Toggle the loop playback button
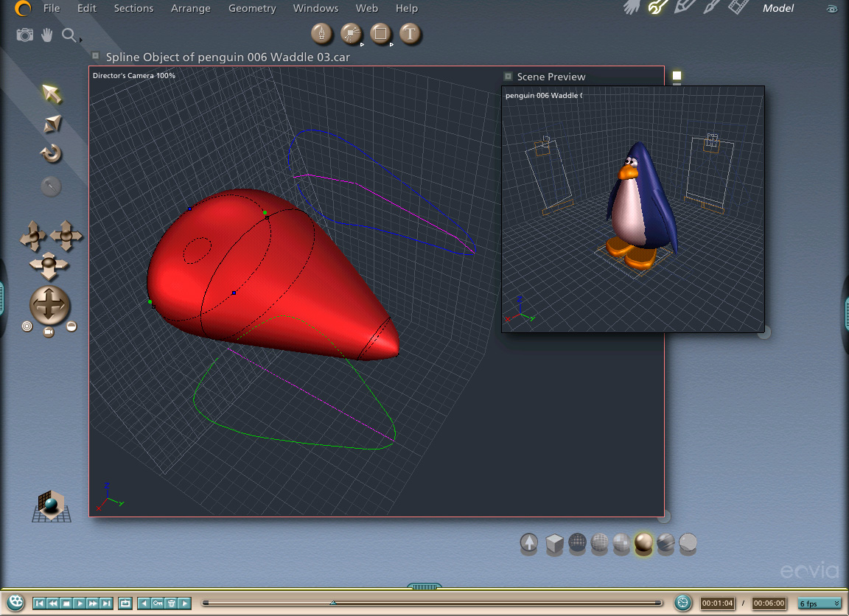Image resolution: width=849 pixels, height=616 pixels. click(x=125, y=603)
